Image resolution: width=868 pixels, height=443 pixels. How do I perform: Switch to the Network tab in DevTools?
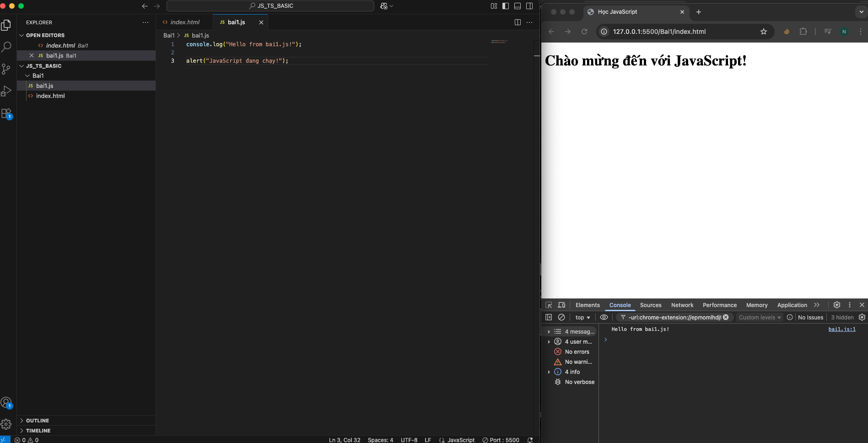(x=682, y=305)
